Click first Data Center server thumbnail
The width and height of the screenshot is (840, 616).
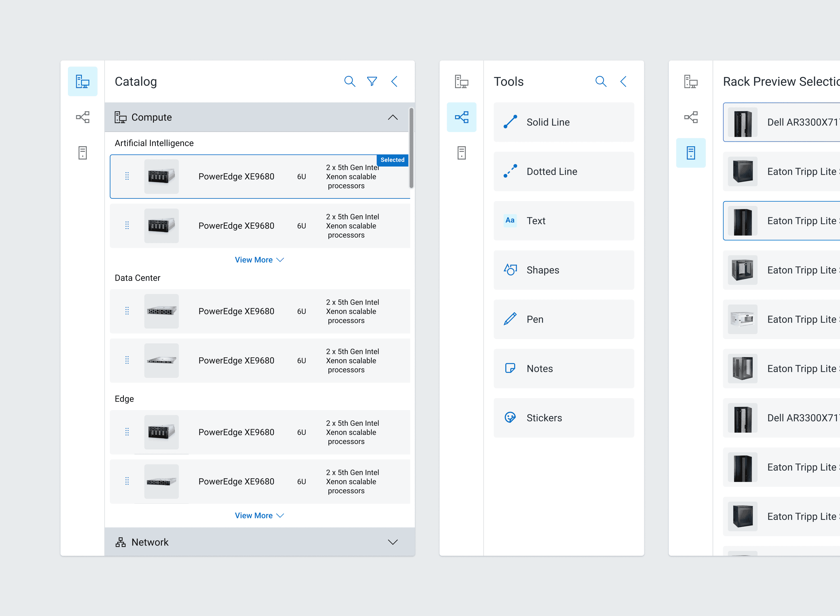coord(161,311)
